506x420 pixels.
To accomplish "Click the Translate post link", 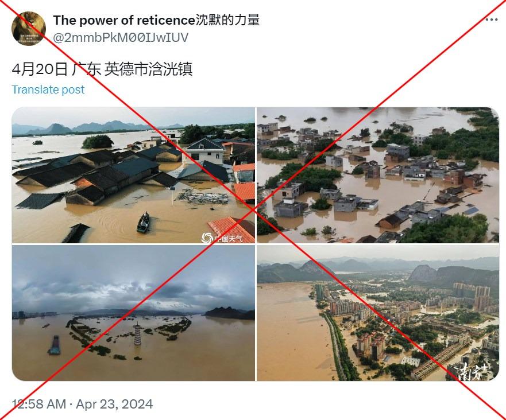I will 48,90.
